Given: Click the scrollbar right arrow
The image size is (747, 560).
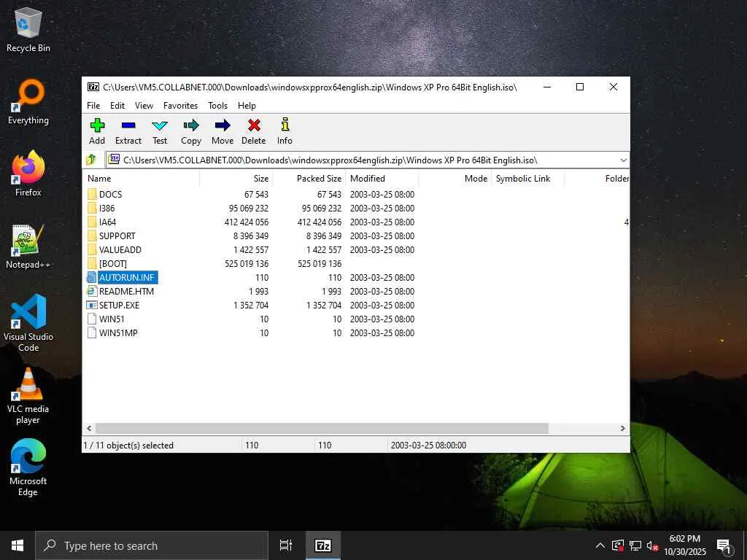Looking at the screenshot, I should pyautogui.click(x=623, y=429).
